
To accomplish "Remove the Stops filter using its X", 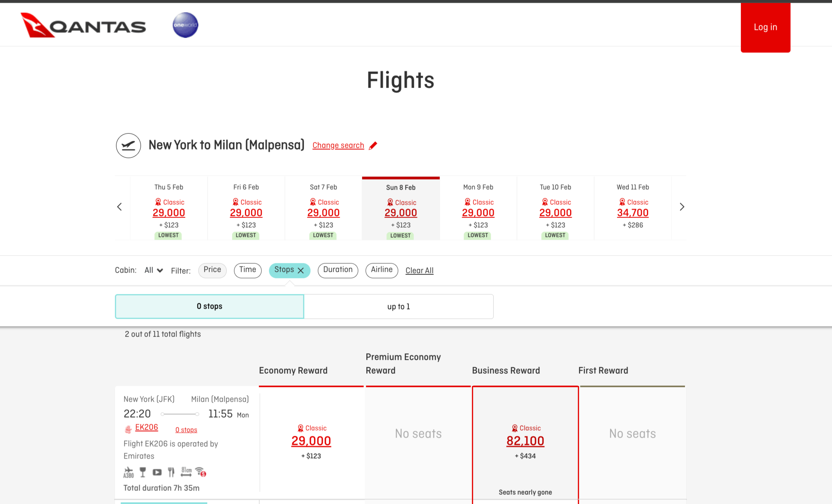I will coord(301,271).
